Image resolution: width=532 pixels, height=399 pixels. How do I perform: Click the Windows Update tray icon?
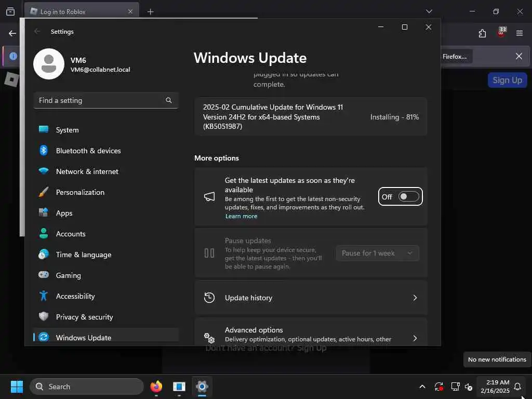pyautogui.click(x=438, y=387)
